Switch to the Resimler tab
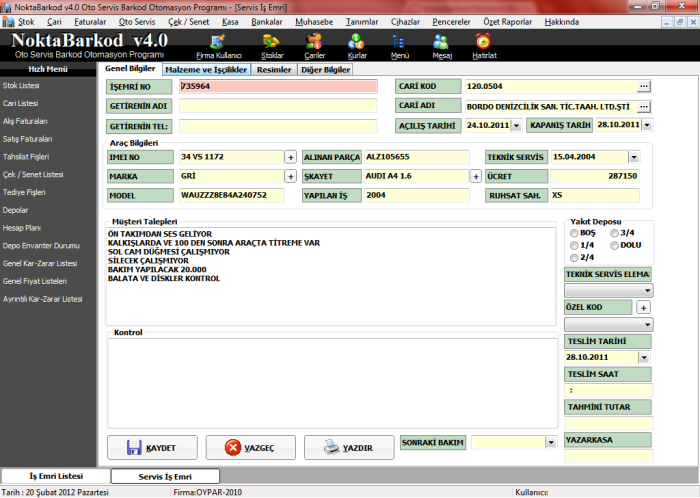The width and height of the screenshot is (700, 498). [x=274, y=70]
